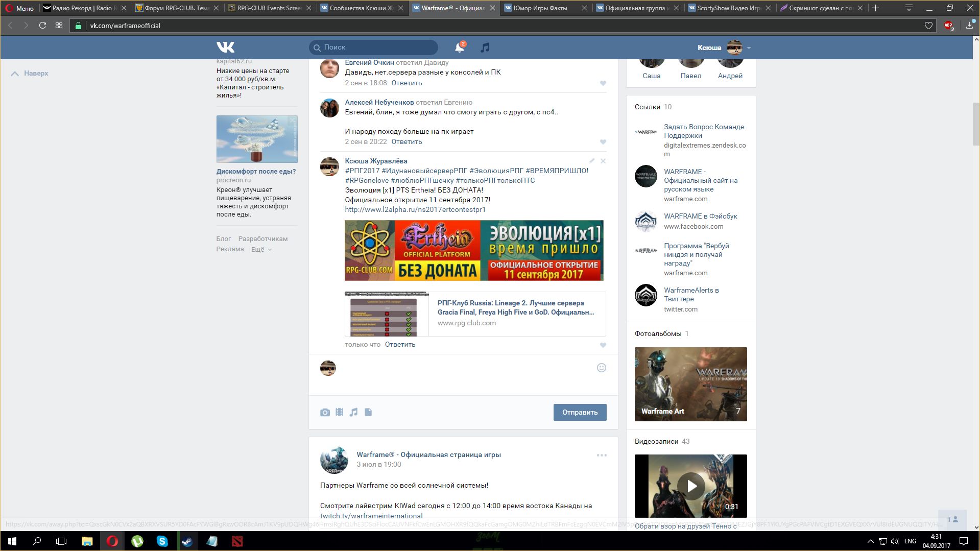
Task: Open Дискомфорт после еды ad image
Action: click(x=257, y=139)
